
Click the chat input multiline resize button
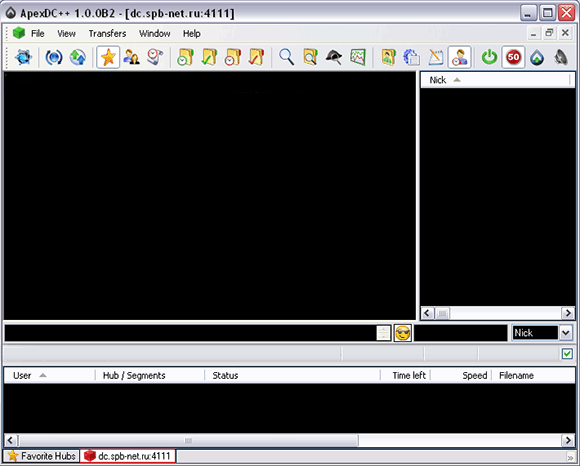[x=384, y=333]
